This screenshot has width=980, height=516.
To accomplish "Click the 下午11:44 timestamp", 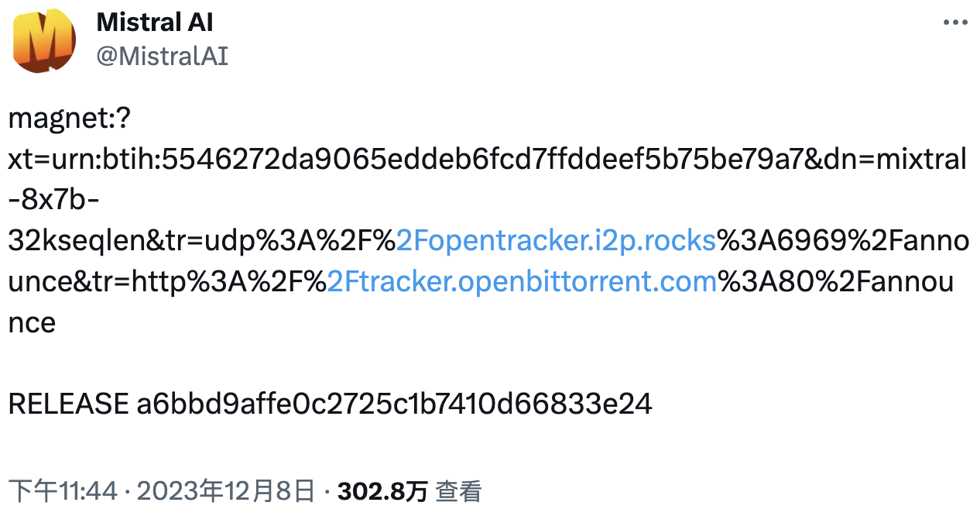I will coord(63,491).
